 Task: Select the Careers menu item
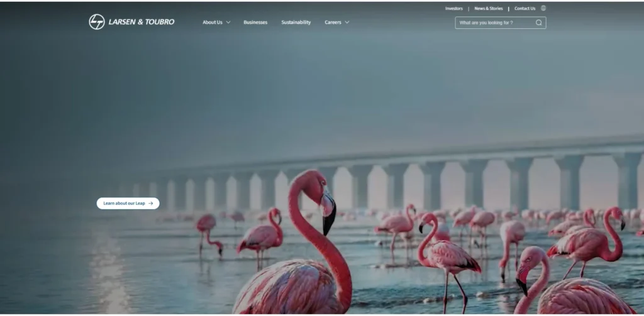coord(333,23)
